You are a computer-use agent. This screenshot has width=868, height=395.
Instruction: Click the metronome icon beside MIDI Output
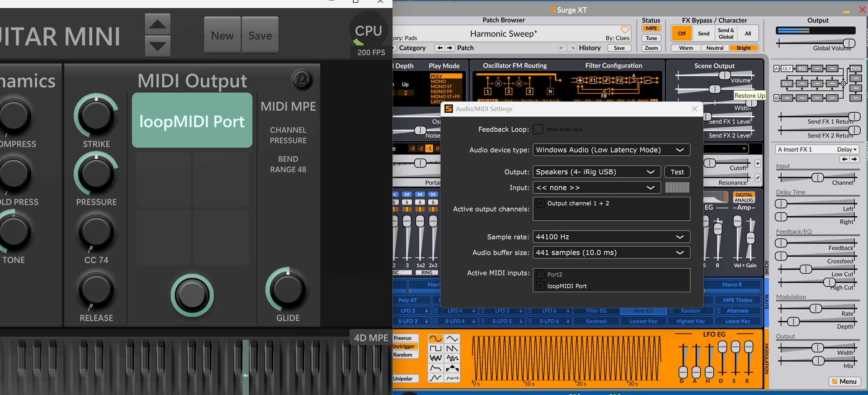(302, 80)
